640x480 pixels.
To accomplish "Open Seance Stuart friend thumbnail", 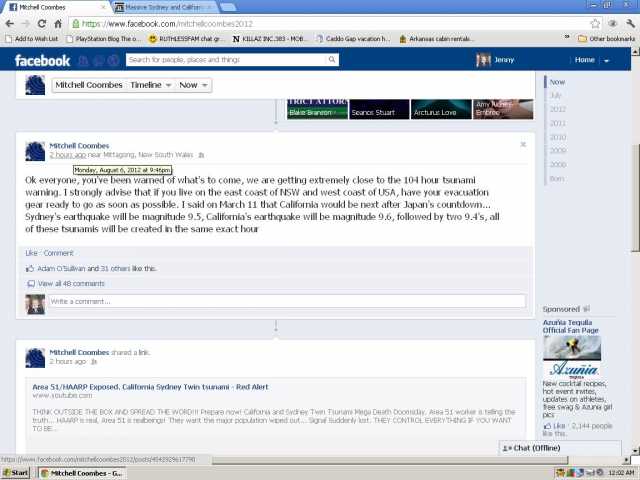I will [379, 109].
